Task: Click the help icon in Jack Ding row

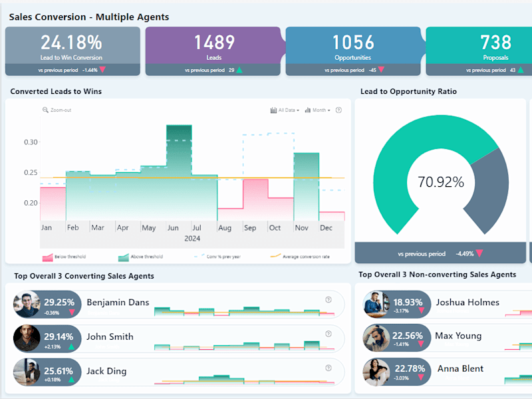Action: [329, 368]
